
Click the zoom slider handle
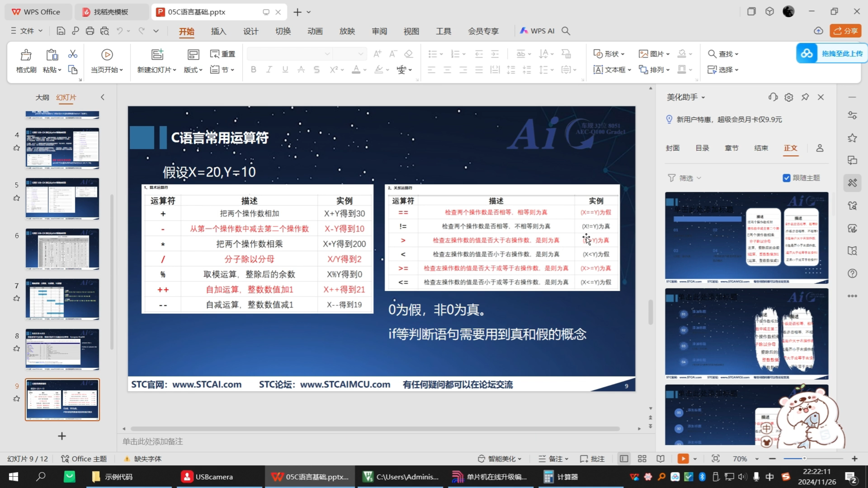click(x=804, y=459)
